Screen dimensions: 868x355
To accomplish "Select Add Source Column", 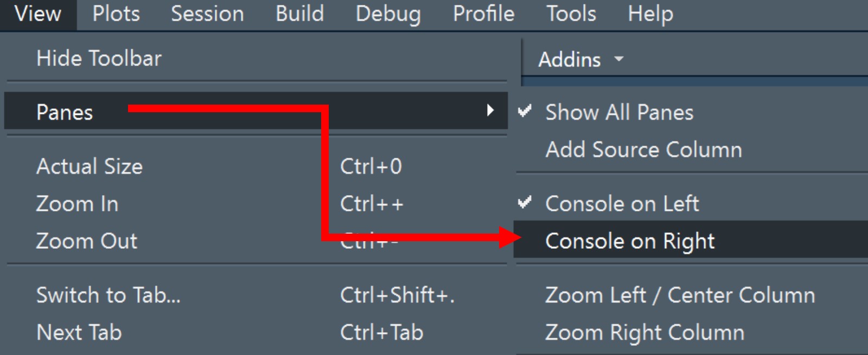I will coord(643,150).
